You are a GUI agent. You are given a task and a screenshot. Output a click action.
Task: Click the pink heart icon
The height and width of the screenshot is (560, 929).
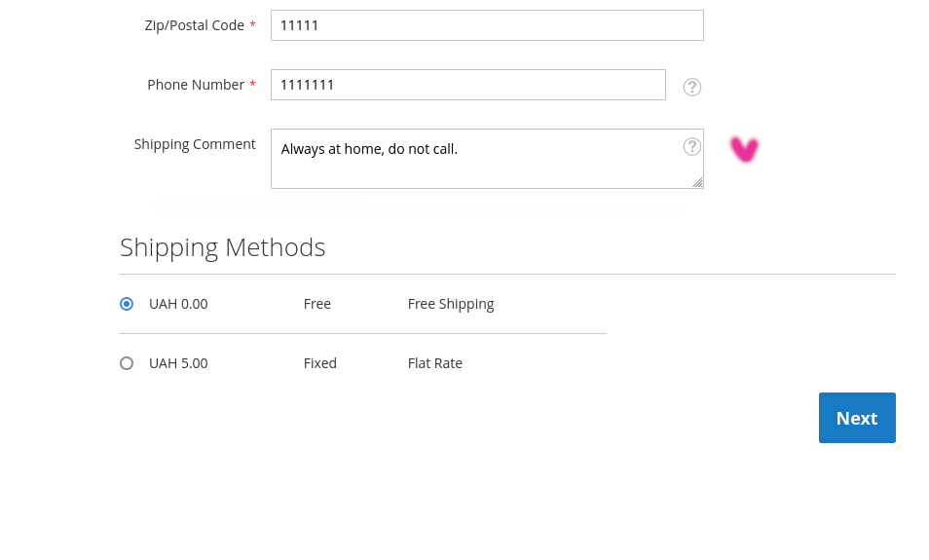click(x=744, y=149)
